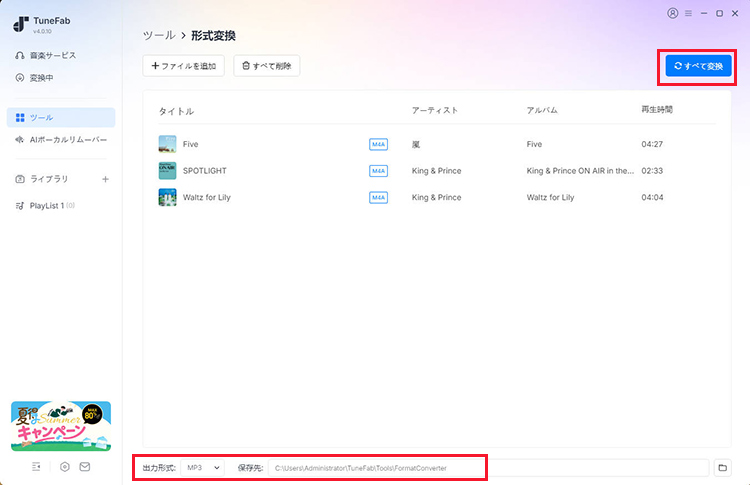Minimize the TuneFab window

(704, 13)
